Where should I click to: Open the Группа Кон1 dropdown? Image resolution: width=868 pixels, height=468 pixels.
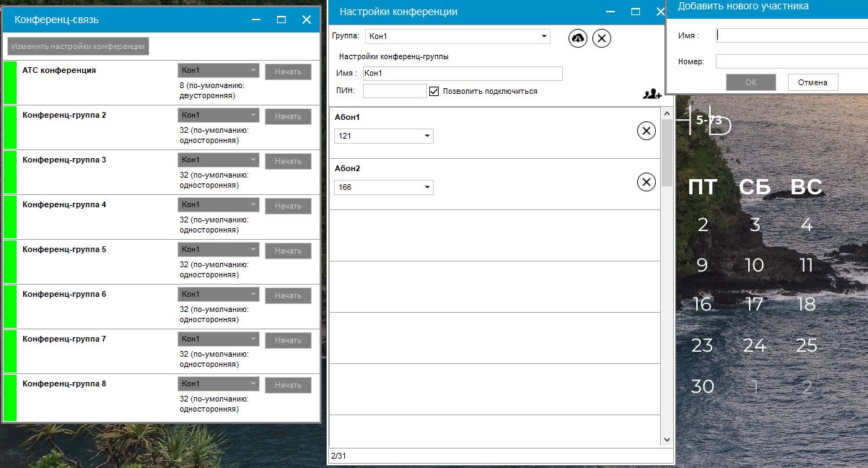coord(457,36)
